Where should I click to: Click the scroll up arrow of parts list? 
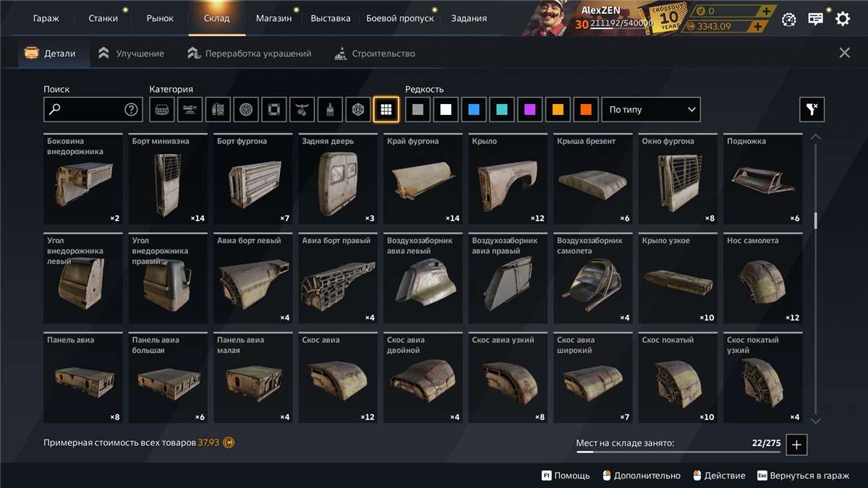coord(816,137)
